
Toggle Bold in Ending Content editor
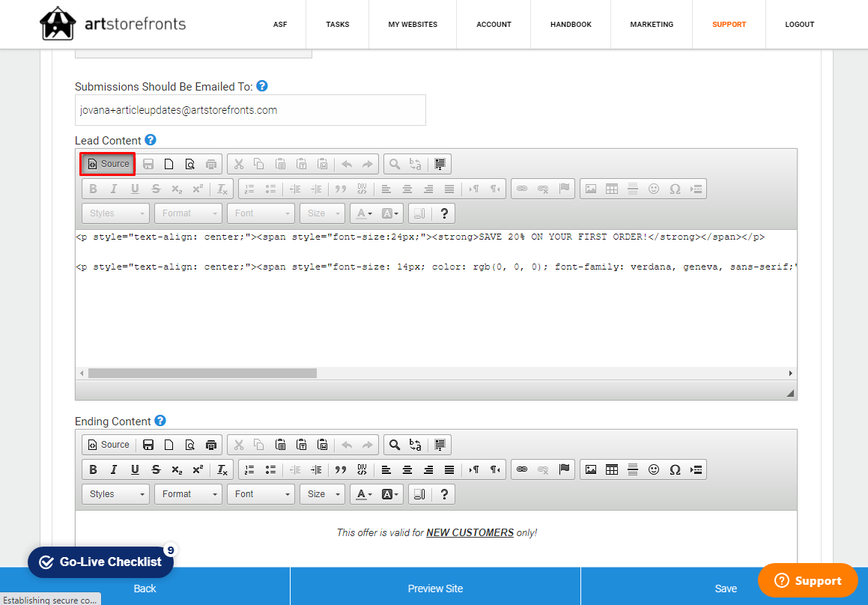pos(93,469)
